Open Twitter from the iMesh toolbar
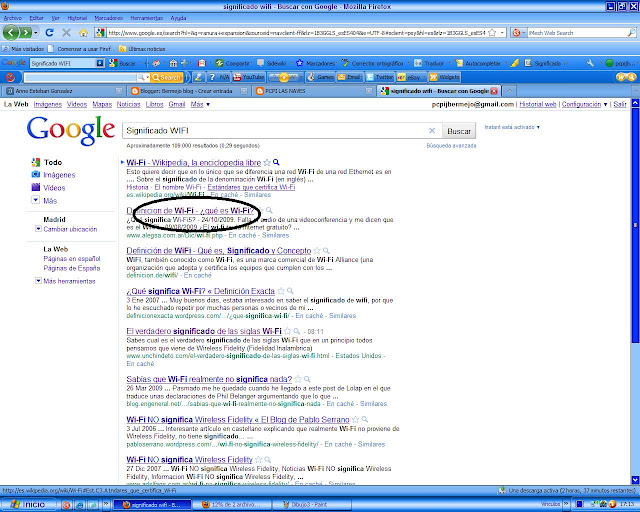 (x=380, y=77)
